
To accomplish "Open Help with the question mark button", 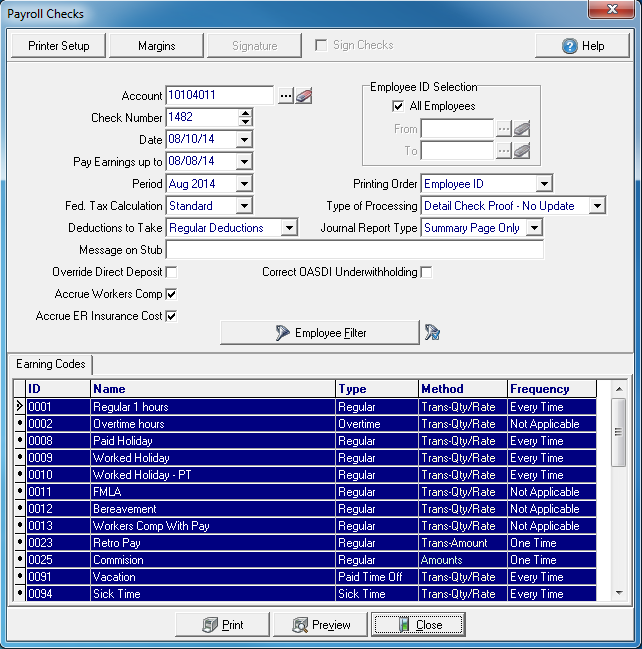I will pos(582,46).
